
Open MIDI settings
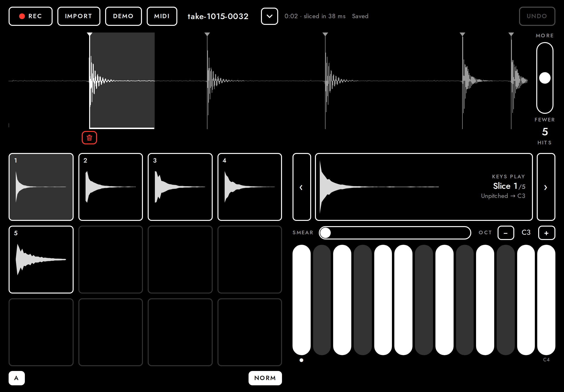coord(162,16)
